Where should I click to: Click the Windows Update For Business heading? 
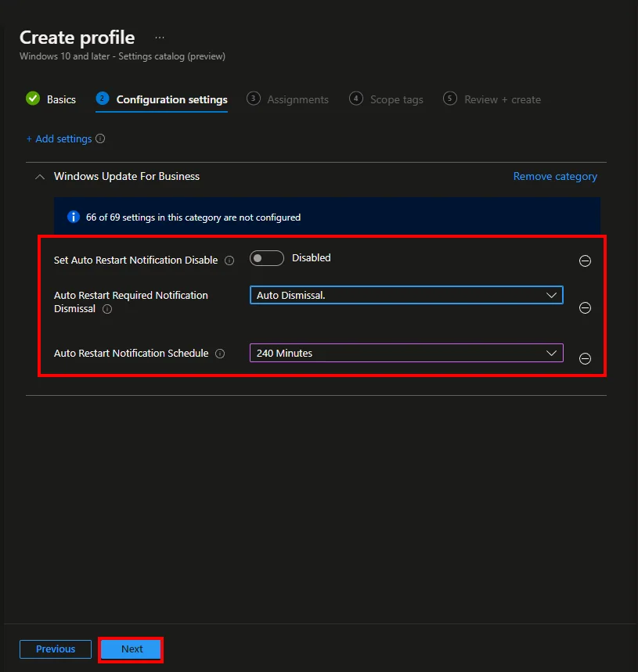point(127,176)
